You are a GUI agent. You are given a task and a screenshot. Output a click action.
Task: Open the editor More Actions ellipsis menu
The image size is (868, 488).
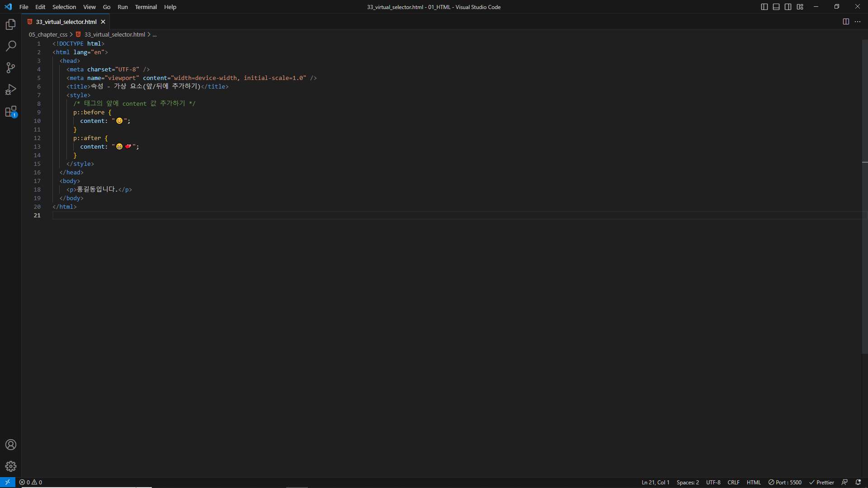[858, 22]
